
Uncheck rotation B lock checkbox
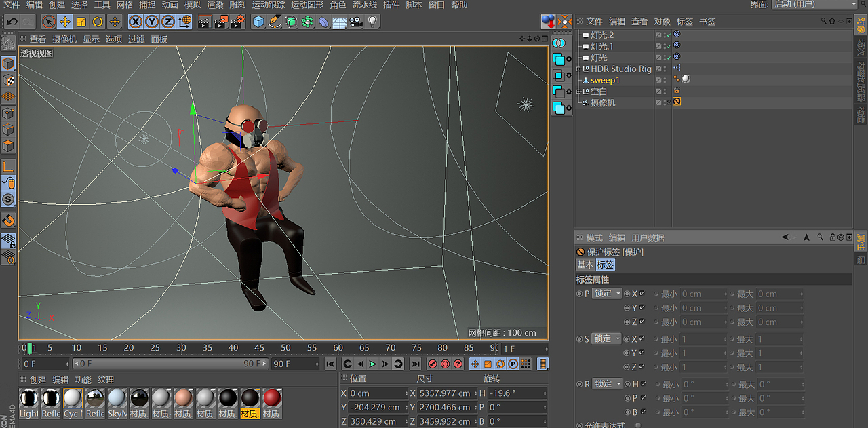(x=643, y=412)
